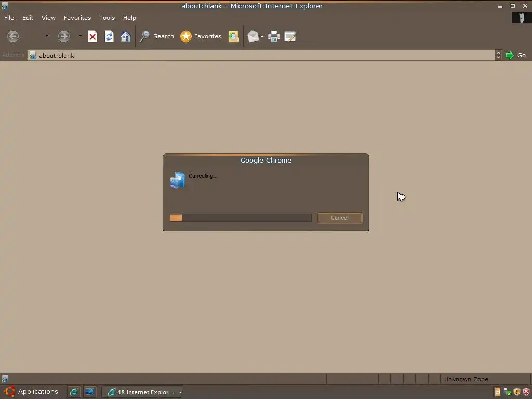Open the Edit notepad icon in toolbar
The image size is (532, 399).
[290, 36]
